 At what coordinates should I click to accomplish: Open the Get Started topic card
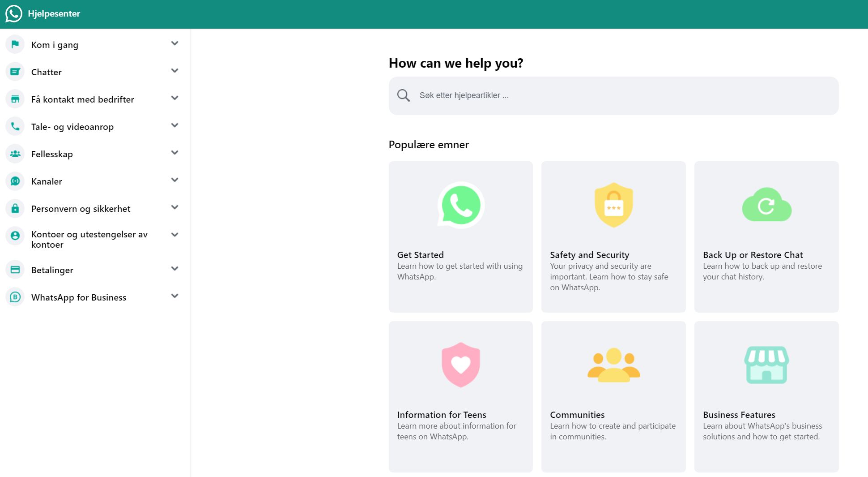[x=460, y=236]
